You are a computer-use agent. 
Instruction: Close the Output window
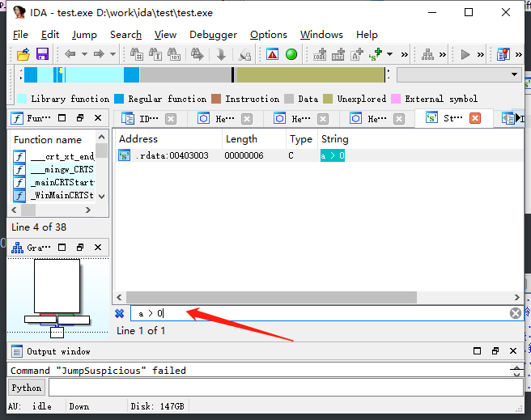pos(513,351)
